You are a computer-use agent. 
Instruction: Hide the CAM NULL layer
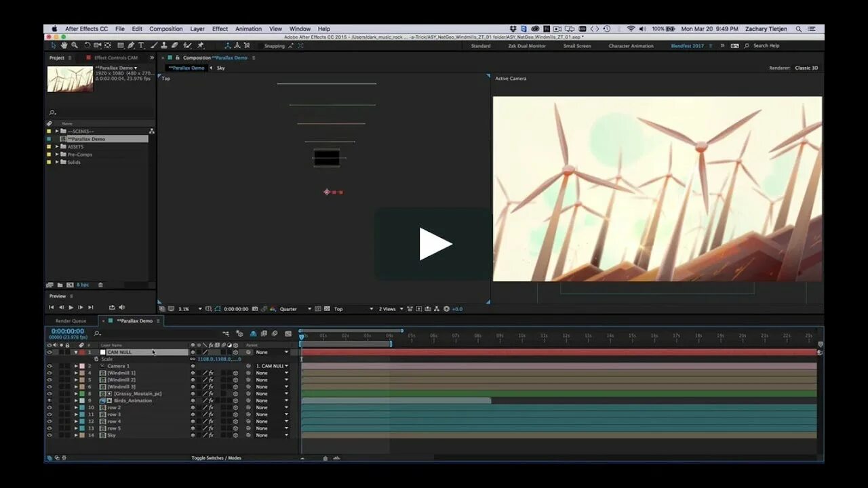(49, 352)
